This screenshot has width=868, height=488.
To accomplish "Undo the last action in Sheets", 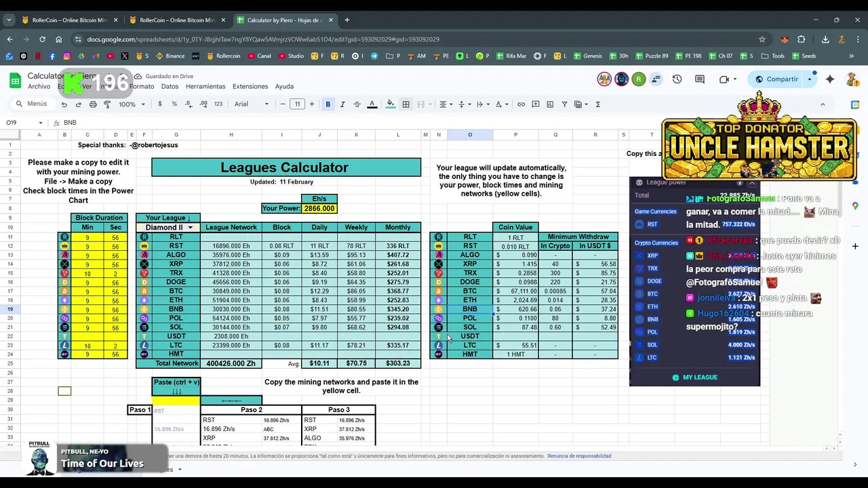I will coord(64,104).
